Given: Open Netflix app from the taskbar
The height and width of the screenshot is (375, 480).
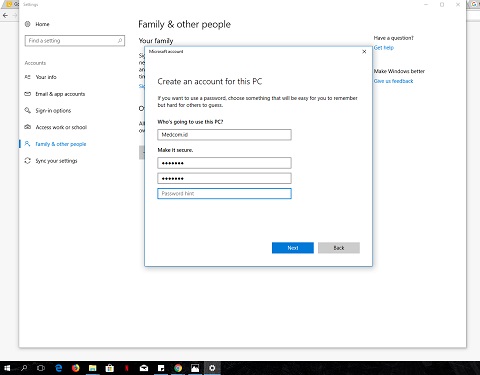Looking at the screenshot, I should (x=127, y=368).
